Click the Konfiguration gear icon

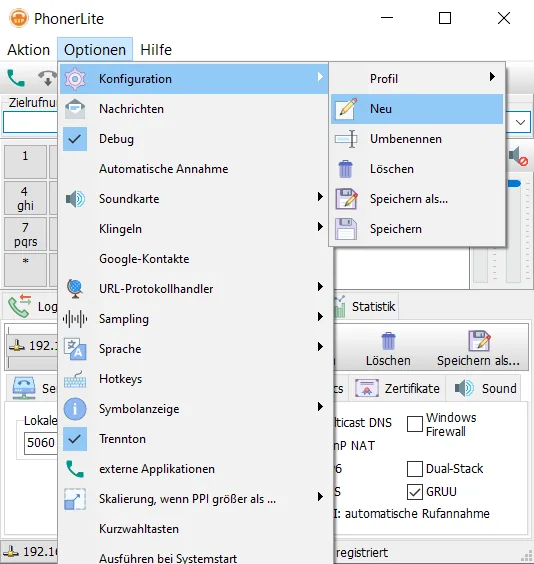point(75,79)
